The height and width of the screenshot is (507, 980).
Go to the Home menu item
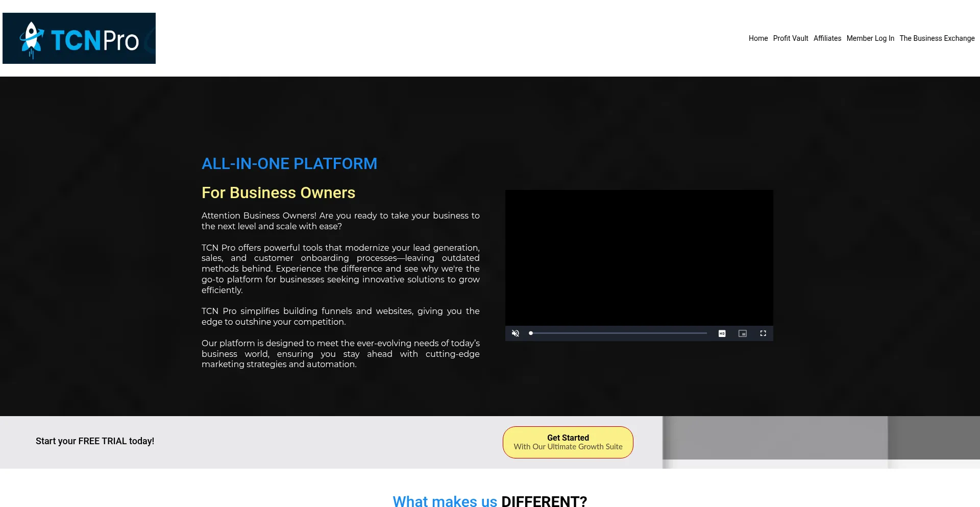click(758, 38)
